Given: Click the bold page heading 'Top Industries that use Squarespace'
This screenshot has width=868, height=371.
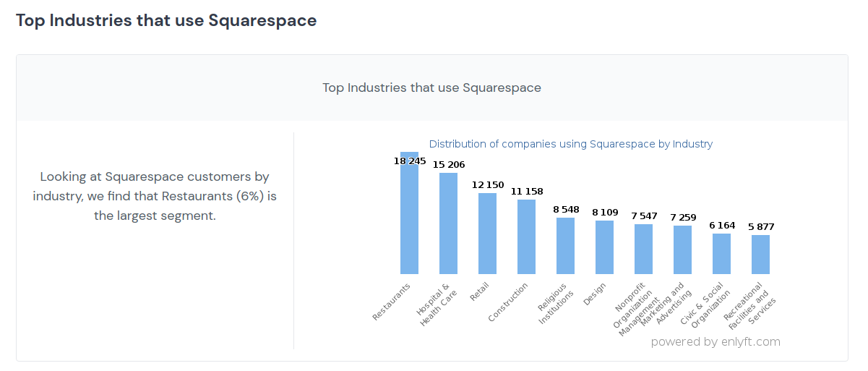Looking at the screenshot, I should (166, 20).
